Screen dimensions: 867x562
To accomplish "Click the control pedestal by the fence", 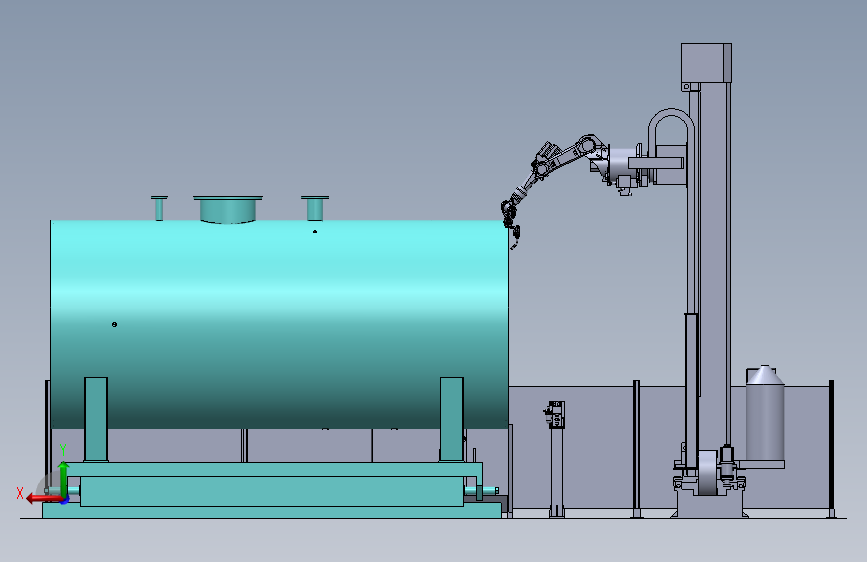I will (x=556, y=459).
